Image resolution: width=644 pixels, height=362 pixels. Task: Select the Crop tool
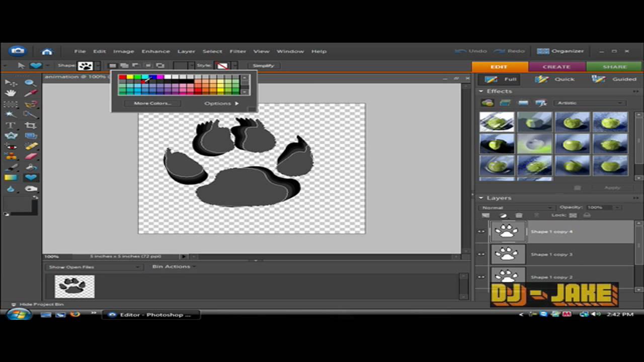tap(31, 125)
